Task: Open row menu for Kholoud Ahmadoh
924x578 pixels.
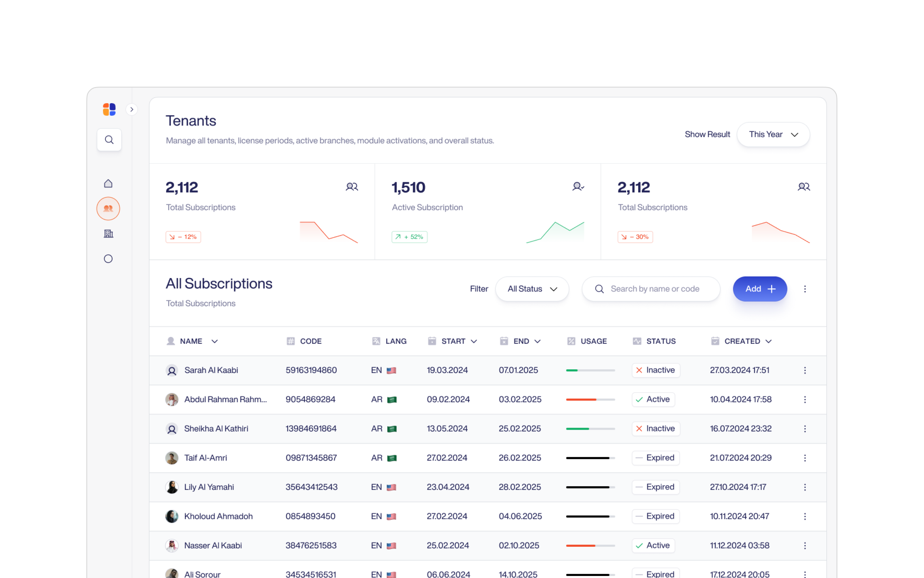Action: (805, 516)
